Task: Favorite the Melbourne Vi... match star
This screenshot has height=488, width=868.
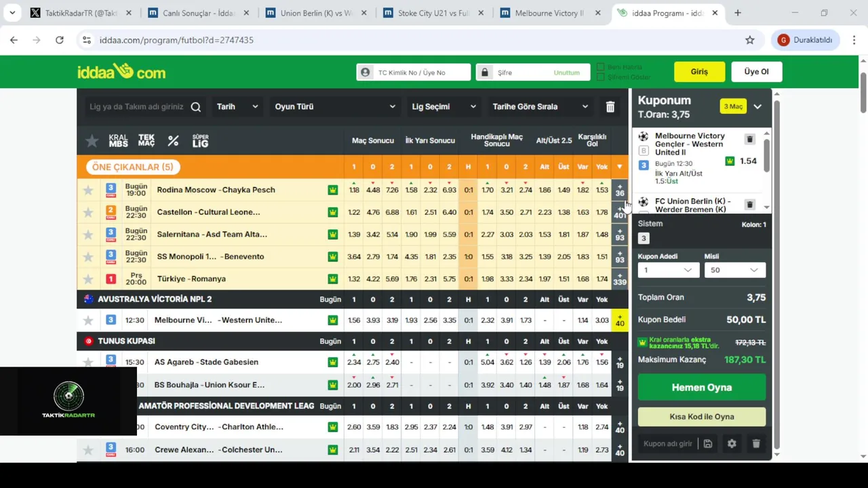Action: tap(88, 320)
